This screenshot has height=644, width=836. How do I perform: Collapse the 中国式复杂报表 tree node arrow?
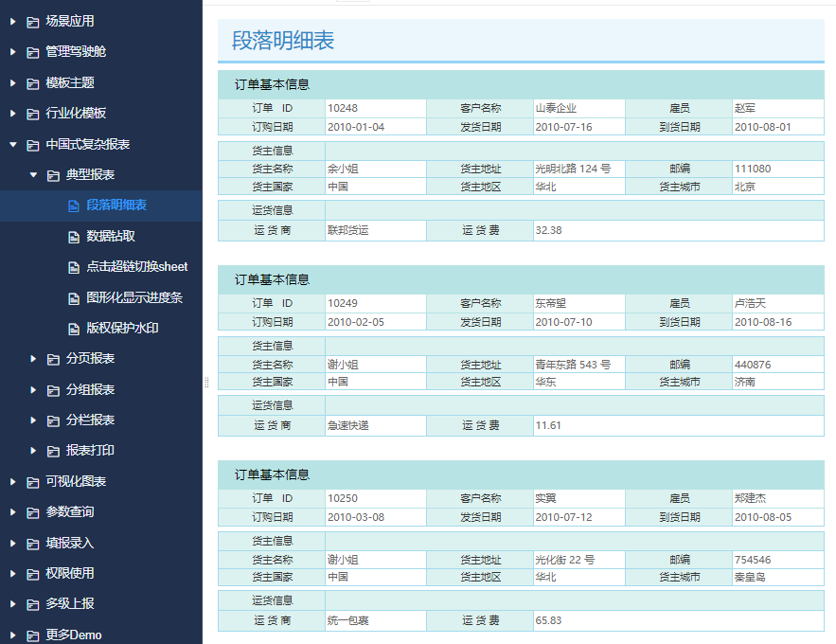pos(13,145)
